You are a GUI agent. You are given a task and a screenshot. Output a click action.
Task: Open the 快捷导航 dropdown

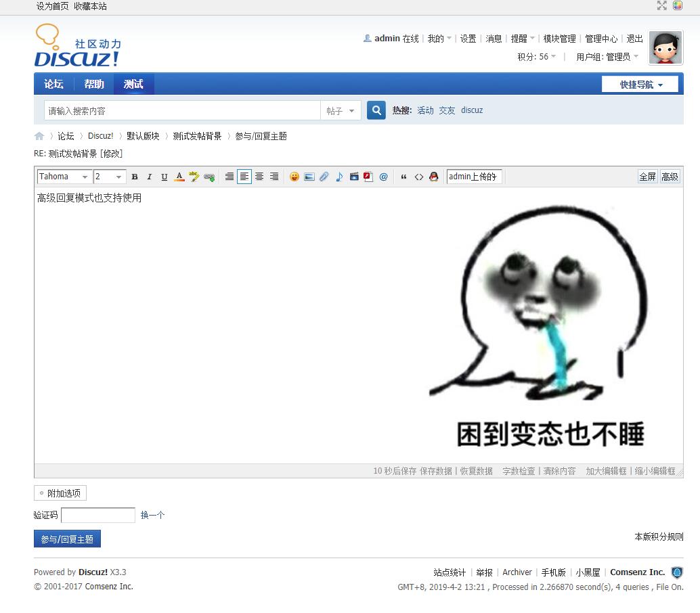(x=640, y=85)
